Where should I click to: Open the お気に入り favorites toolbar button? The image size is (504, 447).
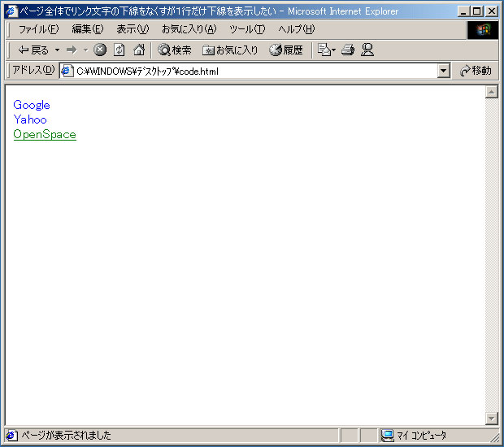230,50
